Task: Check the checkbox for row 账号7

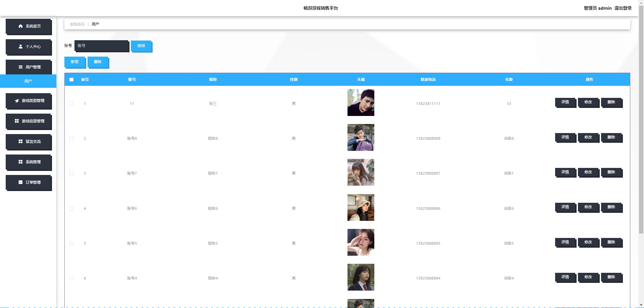Action: coord(71,173)
